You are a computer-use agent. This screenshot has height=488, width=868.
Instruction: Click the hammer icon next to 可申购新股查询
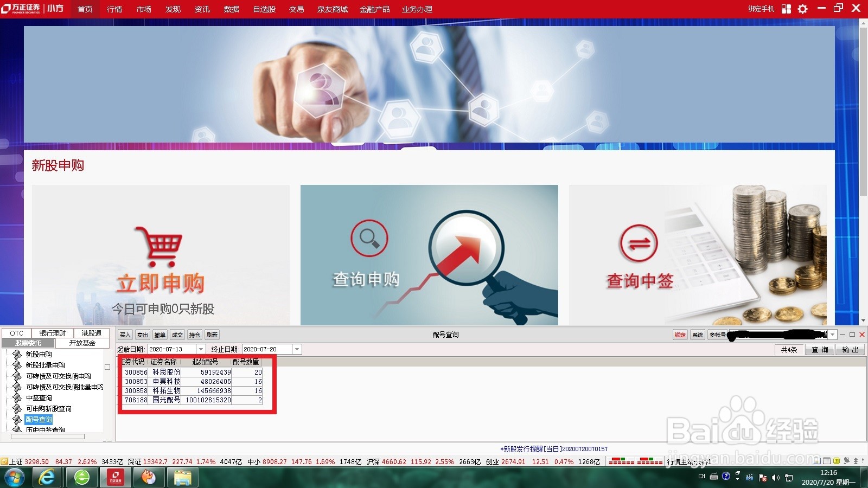(x=17, y=408)
